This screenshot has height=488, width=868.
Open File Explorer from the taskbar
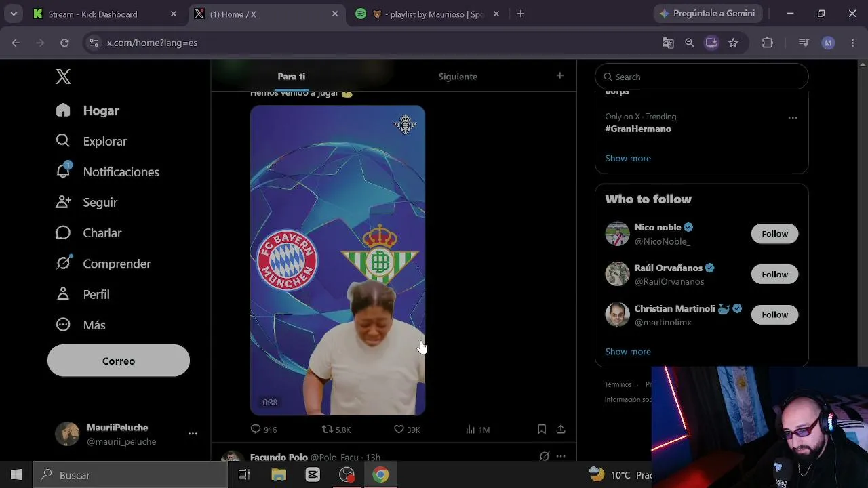click(279, 475)
